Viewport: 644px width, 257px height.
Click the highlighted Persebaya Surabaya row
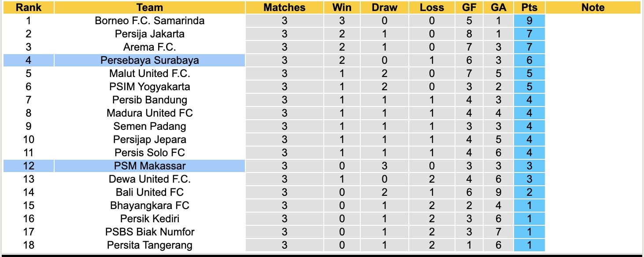coord(150,60)
